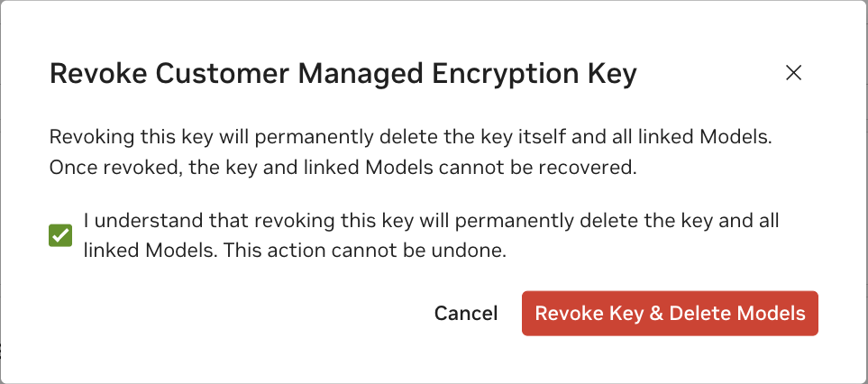
Task: Click the 'Revoke Customer Managed Encryption Key' title
Action: pos(343,74)
